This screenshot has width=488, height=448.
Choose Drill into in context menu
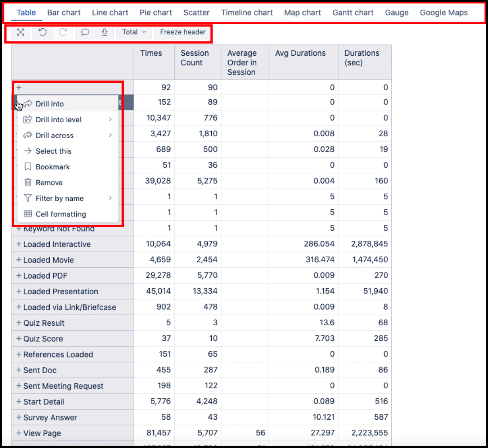coord(50,104)
